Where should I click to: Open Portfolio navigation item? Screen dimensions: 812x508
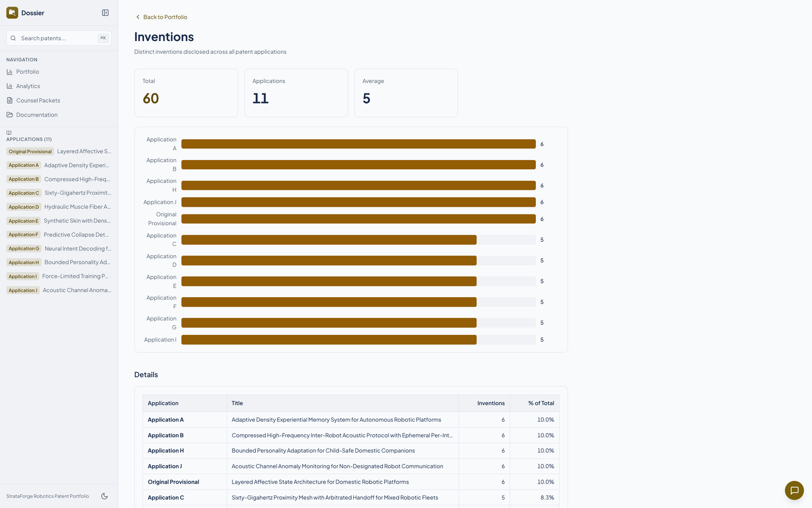pos(59,72)
